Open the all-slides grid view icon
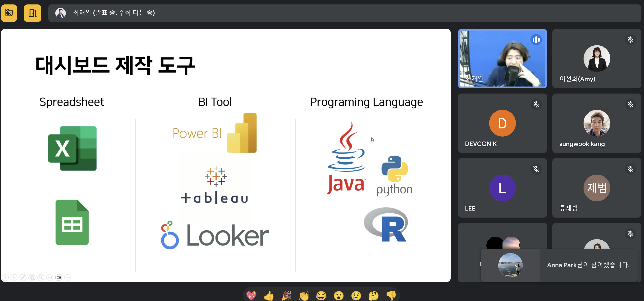Image resolution: width=644 pixels, height=301 pixels. (x=32, y=277)
